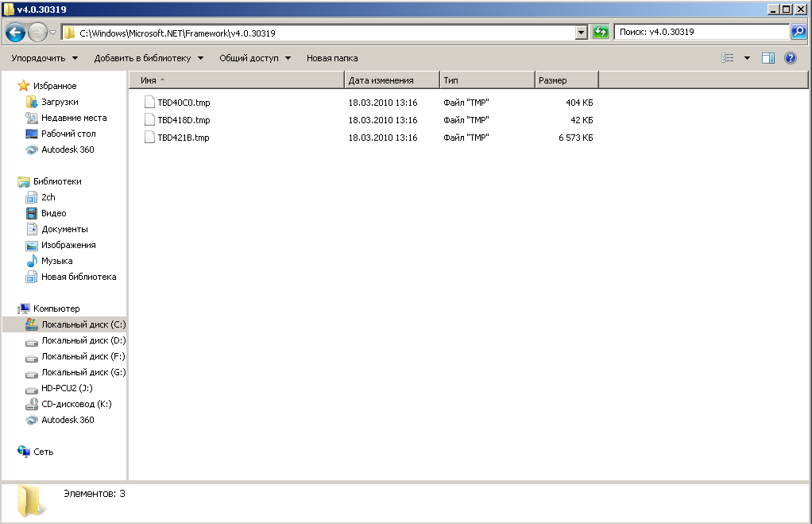
Task: Open the "Музыка" library
Action: pyautogui.click(x=56, y=262)
